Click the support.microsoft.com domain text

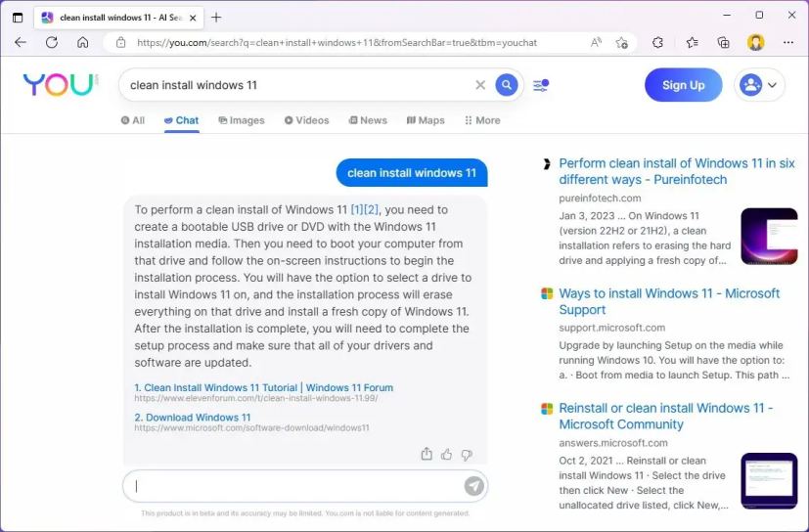click(x=612, y=328)
